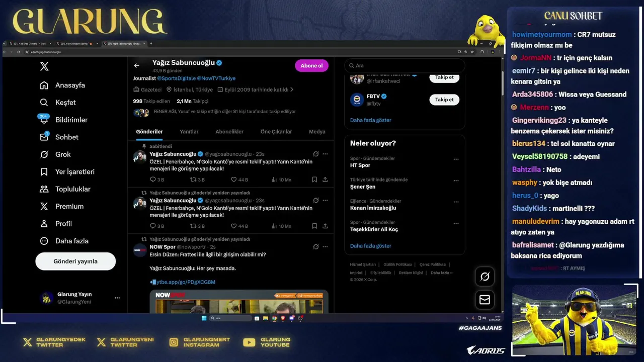The width and height of the screenshot is (644, 362).
Task: Bookmark the reposted Kanté post
Action: pos(314,226)
